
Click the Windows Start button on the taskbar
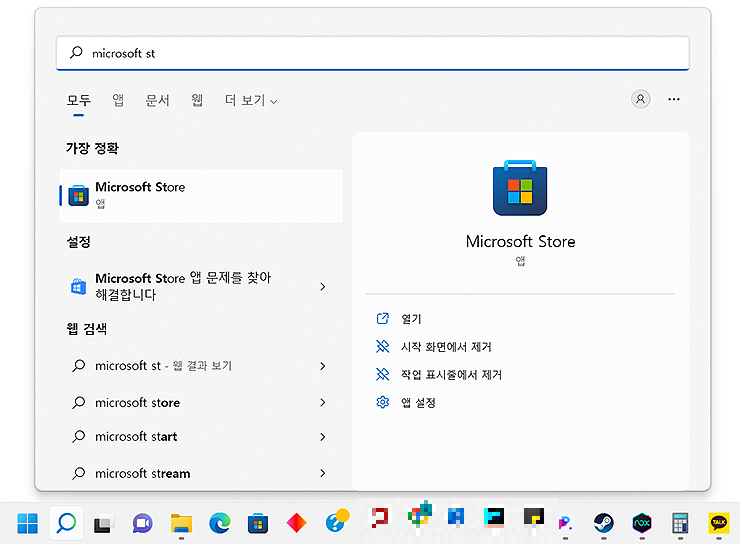click(x=27, y=523)
